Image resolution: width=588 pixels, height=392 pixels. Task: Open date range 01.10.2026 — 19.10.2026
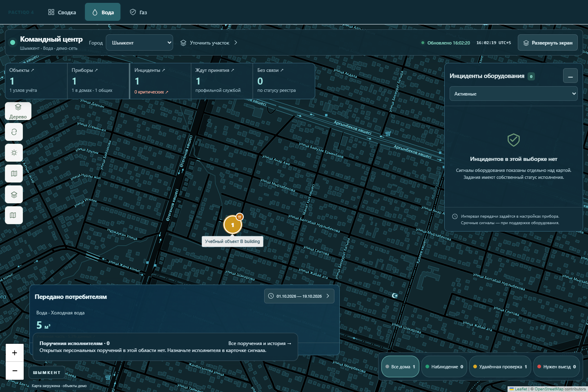299,296
